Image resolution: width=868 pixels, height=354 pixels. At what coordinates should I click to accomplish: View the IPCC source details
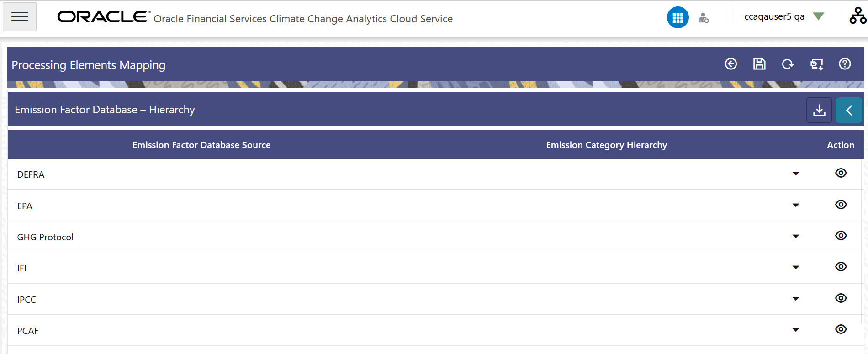tap(841, 298)
